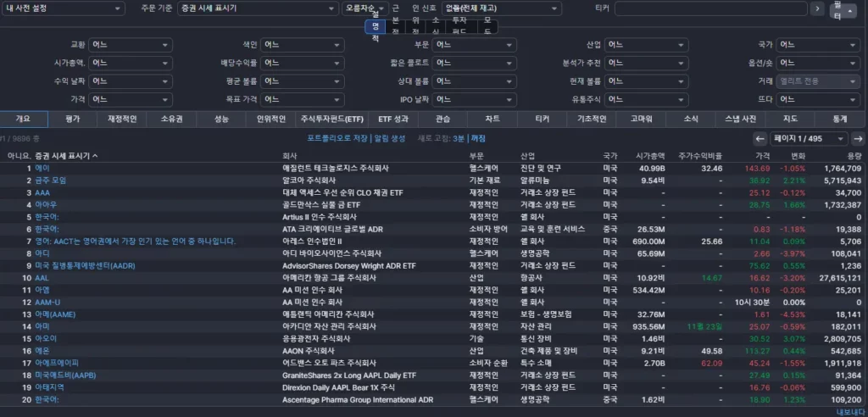The height and width of the screenshot is (417, 868).
Task: Open the 평균 볼륨 filter dropdown
Action: (303, 81)
